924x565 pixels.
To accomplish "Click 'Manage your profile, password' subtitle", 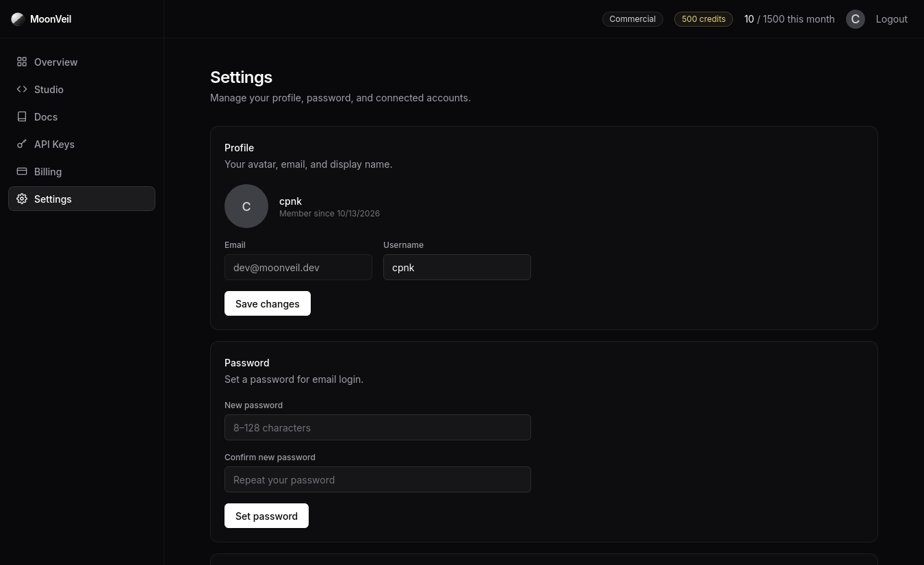I will click(340, 98).
